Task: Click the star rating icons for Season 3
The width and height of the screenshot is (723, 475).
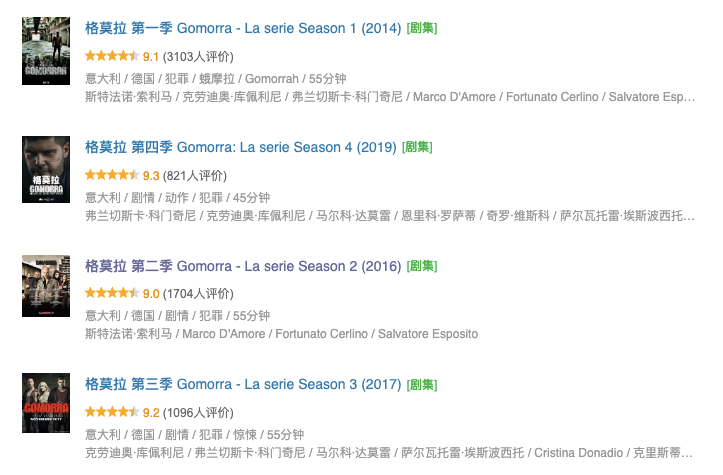Action: (x=112, y=412)
